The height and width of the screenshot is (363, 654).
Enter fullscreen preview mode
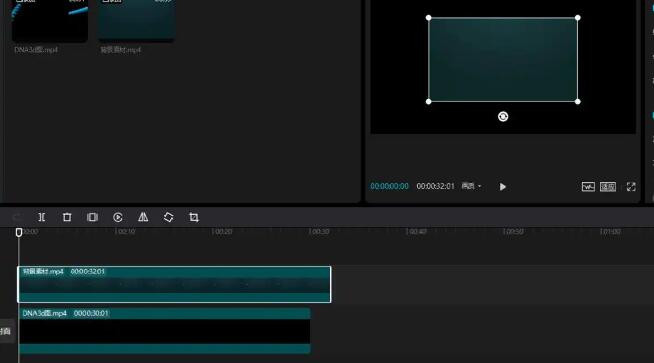point(631,187)
